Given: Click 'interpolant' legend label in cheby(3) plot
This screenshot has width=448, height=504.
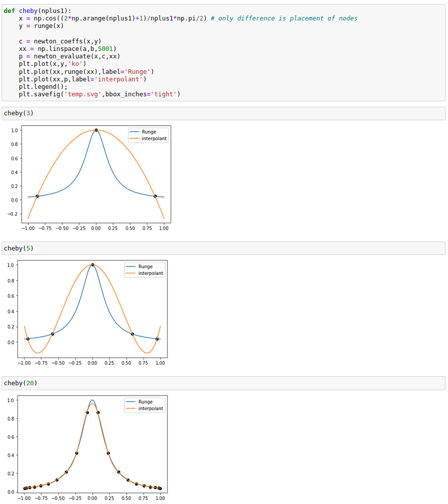Looking at the screenshot, I should click(154, 139).
